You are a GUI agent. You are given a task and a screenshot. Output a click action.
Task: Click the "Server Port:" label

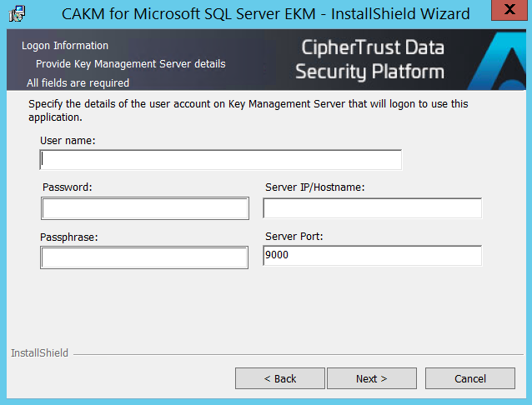coord(294,237)
